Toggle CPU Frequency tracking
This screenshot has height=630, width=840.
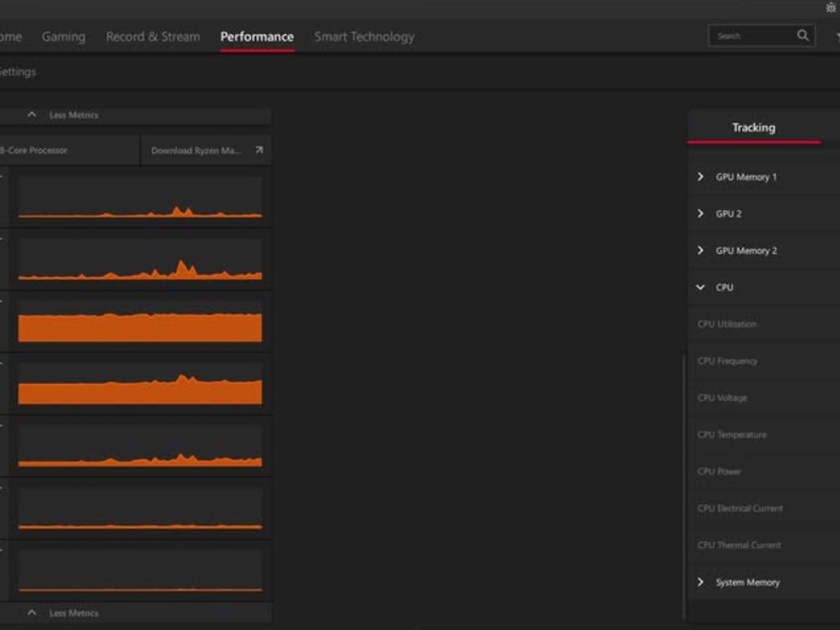click(727, 361)
